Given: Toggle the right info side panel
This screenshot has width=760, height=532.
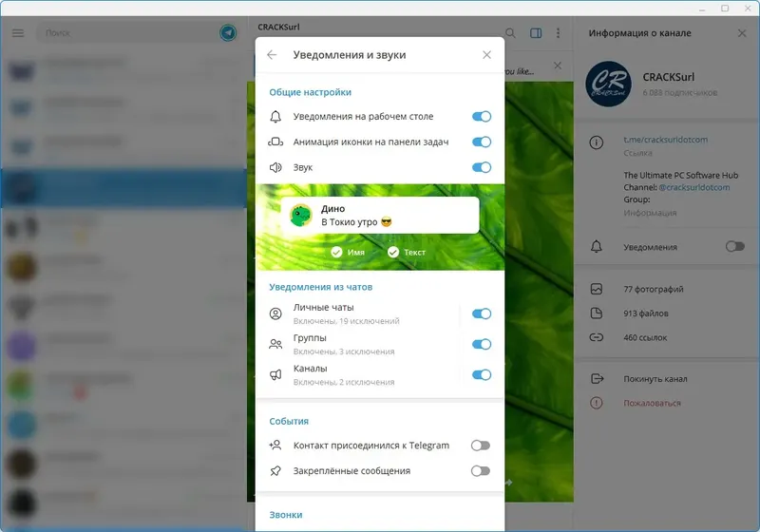Looking at the screenshot, I should (536, 33).
